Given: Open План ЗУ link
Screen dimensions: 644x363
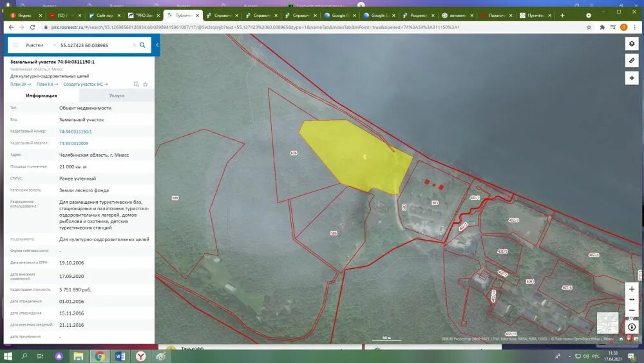Looking at the screenshot, I should click(21, 84).
